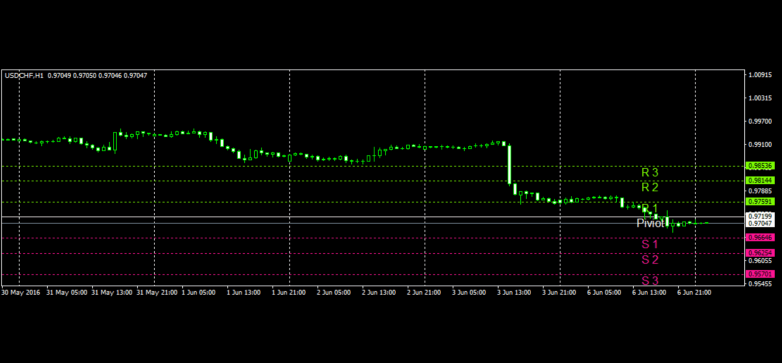Click the 0.97885 price scale value
The width and height of the screenshot is (782, 363).
pyautogui.click(x=761, y=190)
